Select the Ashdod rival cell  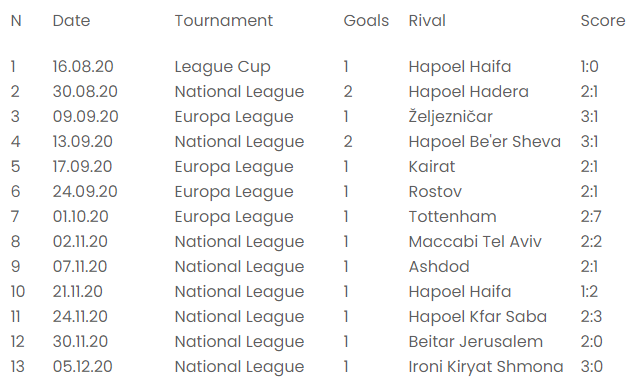tap(439, 267)
